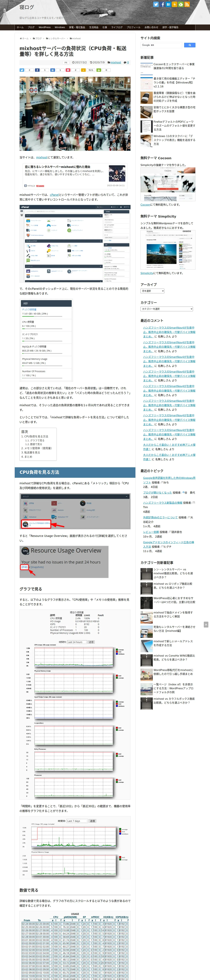Image resolution: width=210 pixels, height=980 pixels.
Task: Open 'ブログが開けなくなった' forum topic
Action: click(x=157, y=492)
